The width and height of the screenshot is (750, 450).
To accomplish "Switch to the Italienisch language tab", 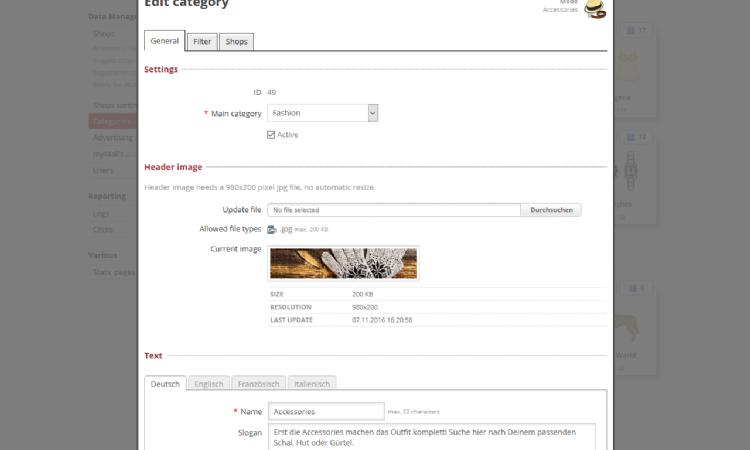I will (x=312, y=383).
